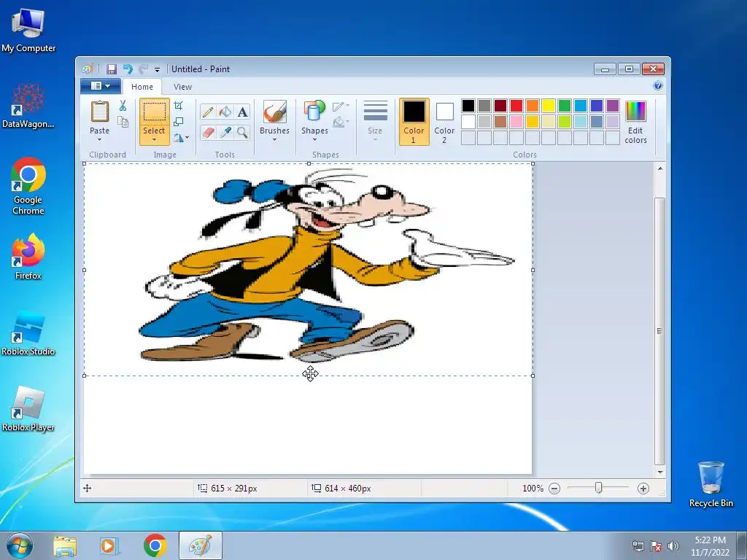Image resolution: width=747 pixels, height=560 pixels.
Task: Open the Size line thickness icon
Action: coord(376,111)
